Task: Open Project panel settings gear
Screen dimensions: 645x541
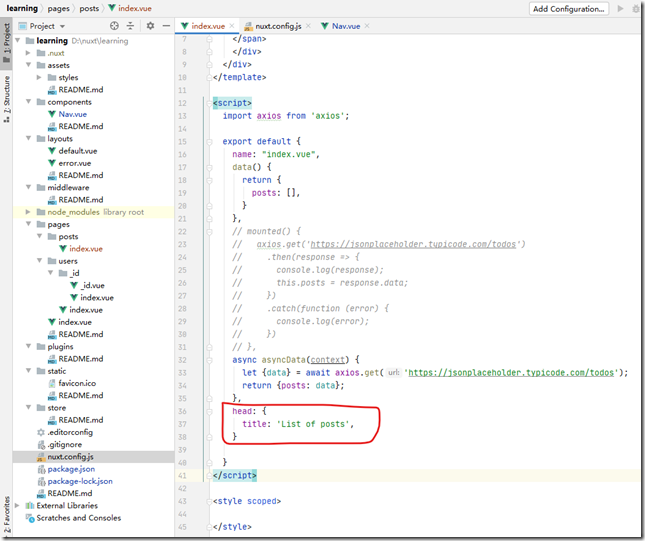Action: (x=150, y=26)
